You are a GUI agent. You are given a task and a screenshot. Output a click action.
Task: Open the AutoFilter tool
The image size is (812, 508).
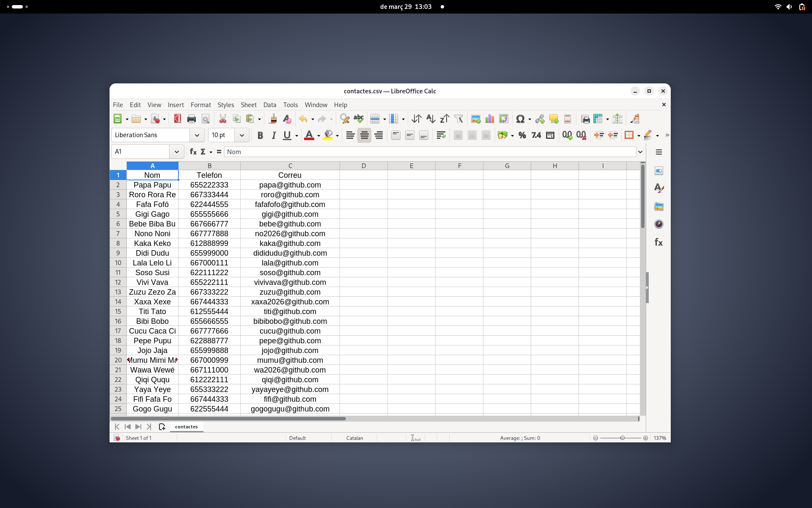click(x=458, y=119)
